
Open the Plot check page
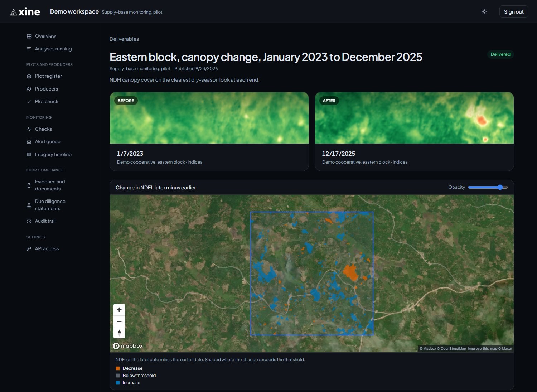pos(47,101)
